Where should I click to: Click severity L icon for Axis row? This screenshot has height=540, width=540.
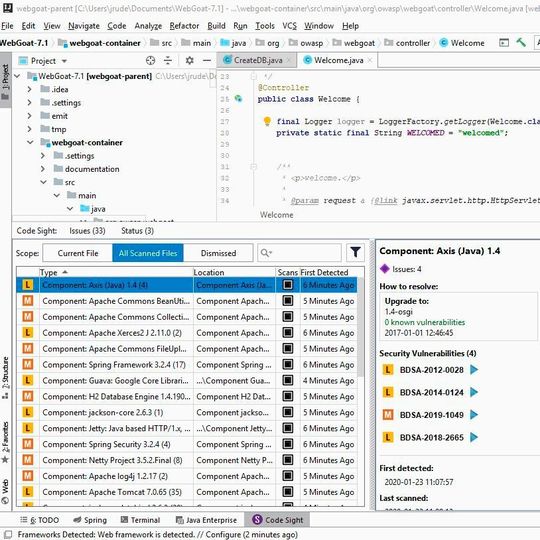pyautogui.click(x=28, y=285)
